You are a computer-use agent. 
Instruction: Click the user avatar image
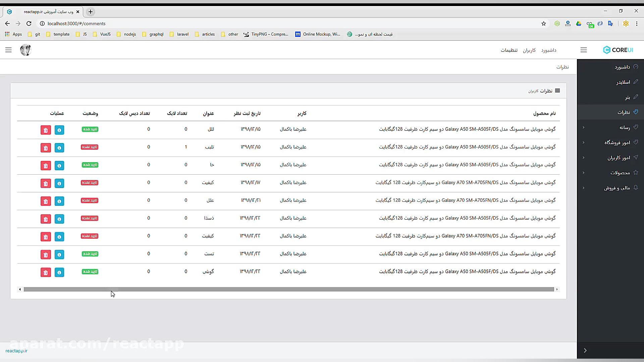(25, 50)
